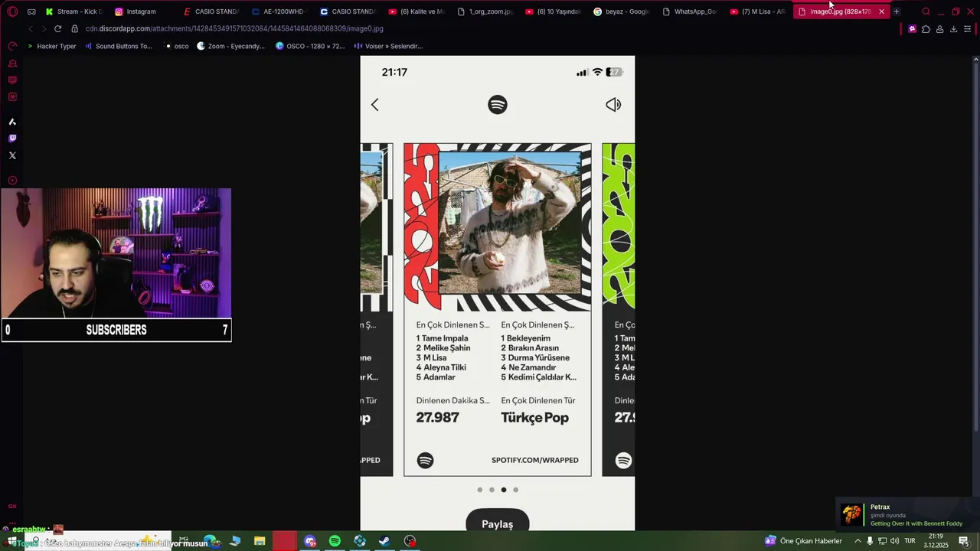Open the extensions cube icon in toolbar
The height and width of the screenshot is (551, 980).
(926, 29)
